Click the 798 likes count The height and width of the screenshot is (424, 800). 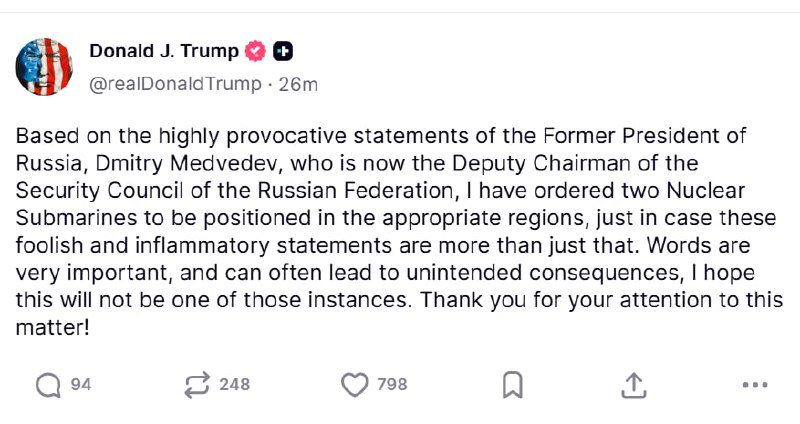click(x=392, y=384)
